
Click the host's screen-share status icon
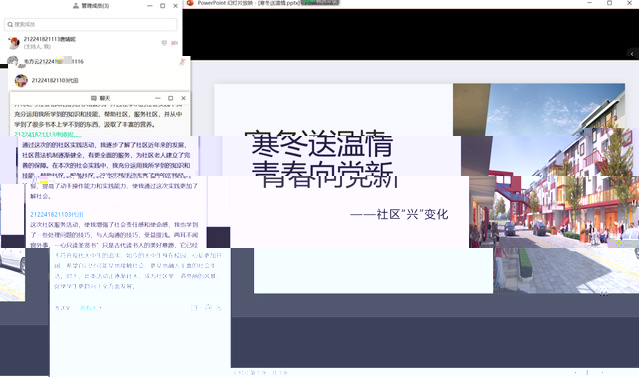coord(164,43)
